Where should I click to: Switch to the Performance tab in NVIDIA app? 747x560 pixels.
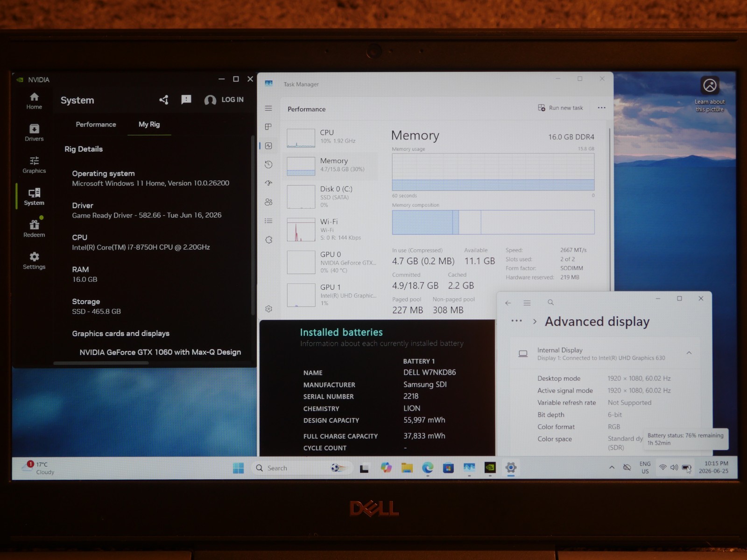point(96,125)
